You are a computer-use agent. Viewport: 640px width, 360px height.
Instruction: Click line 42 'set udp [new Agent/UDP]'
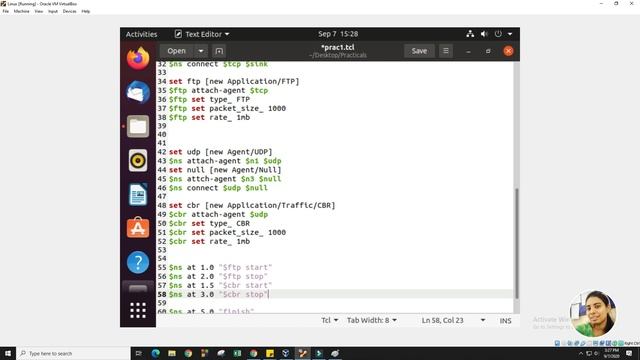[220, 152]
